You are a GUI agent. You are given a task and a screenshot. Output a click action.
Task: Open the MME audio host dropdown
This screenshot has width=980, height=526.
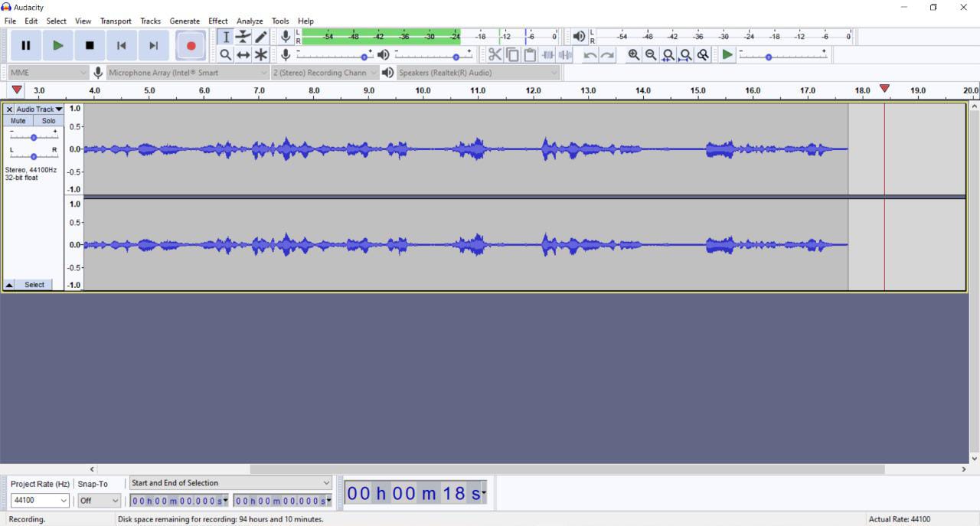[49, 73]
